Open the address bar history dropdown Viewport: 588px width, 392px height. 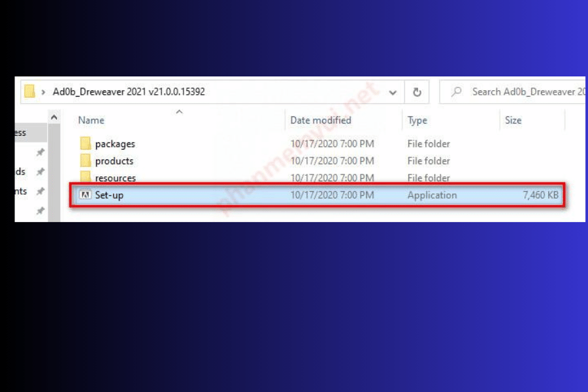[393, 92]
